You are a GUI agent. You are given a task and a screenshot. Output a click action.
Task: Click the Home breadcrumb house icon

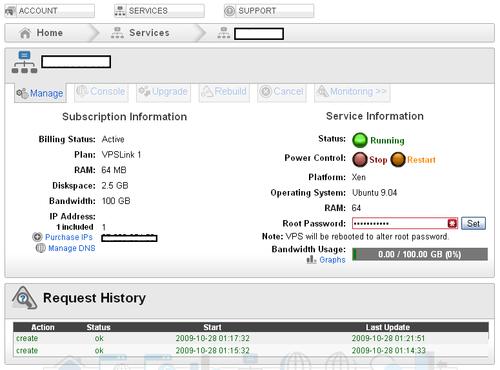tap(25, 33)
